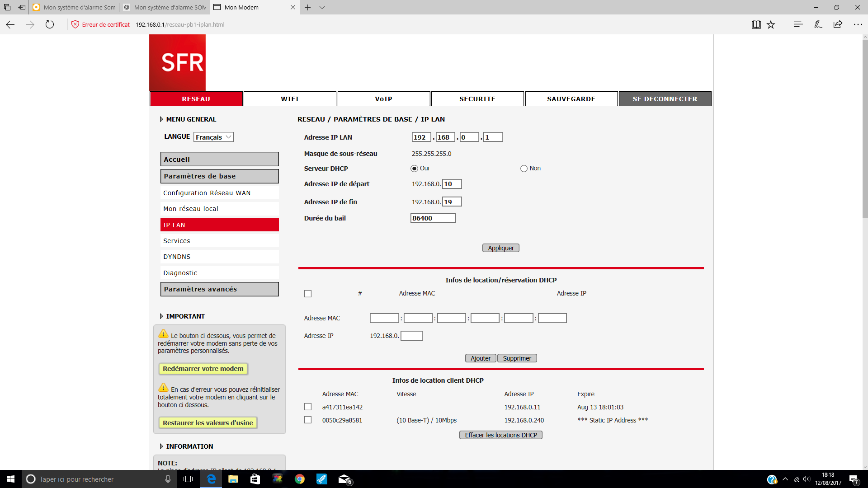Click the set tabs aside icon

(x=22, y=7)
